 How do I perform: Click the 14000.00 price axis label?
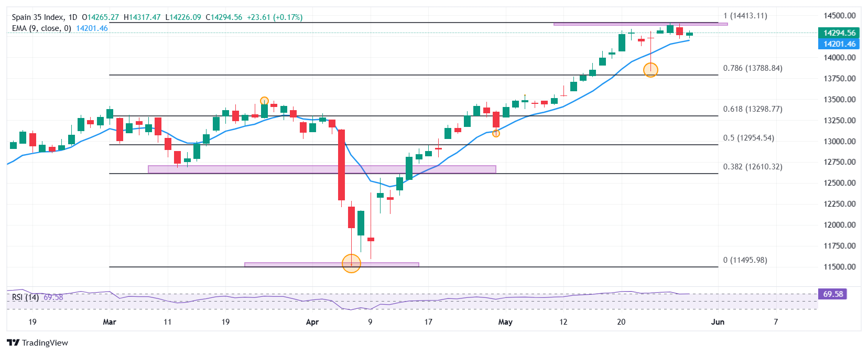pos(839,58)
